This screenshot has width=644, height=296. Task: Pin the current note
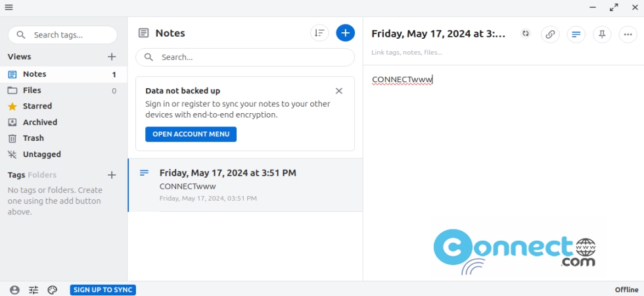[x=602, y=34]
